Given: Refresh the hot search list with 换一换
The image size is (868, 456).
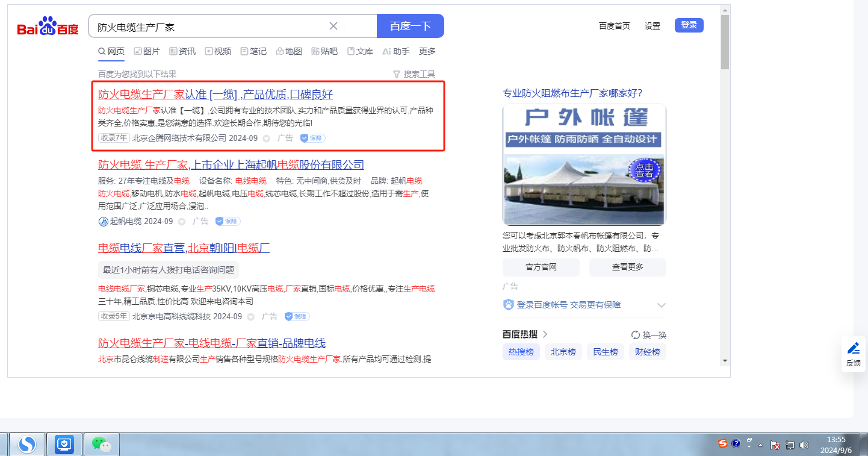Looking at the screenshot, I should (649, 335).
